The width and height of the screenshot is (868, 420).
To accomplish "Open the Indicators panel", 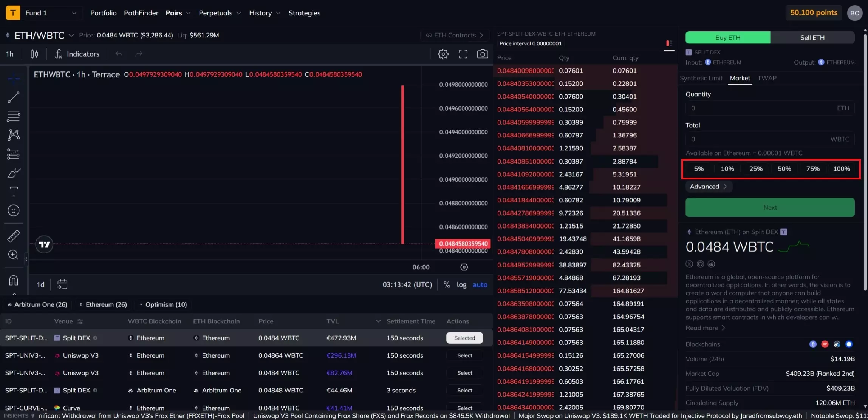I will (x=77, y=54).
